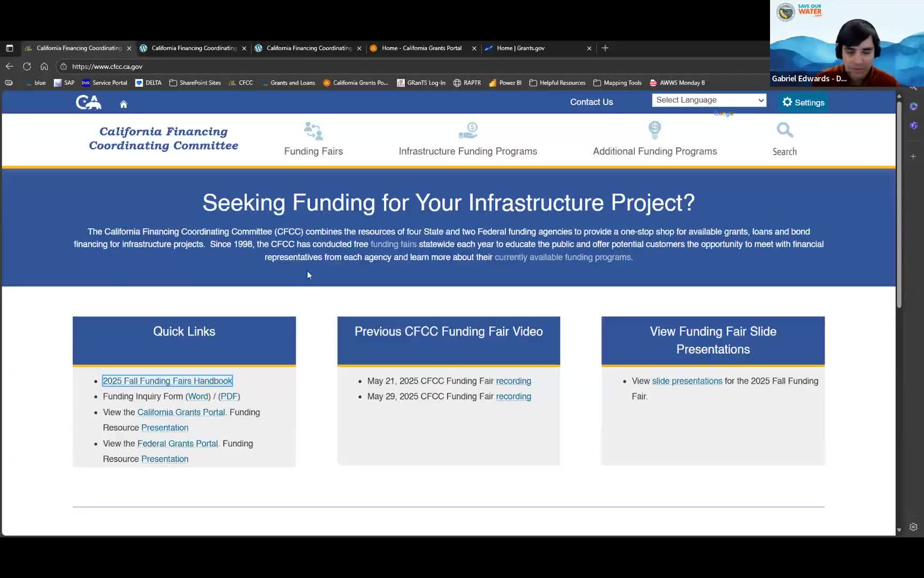Expand the Helpful Resources bookmark folder
This screenshot has width=924, height=578.
(557, 83)
